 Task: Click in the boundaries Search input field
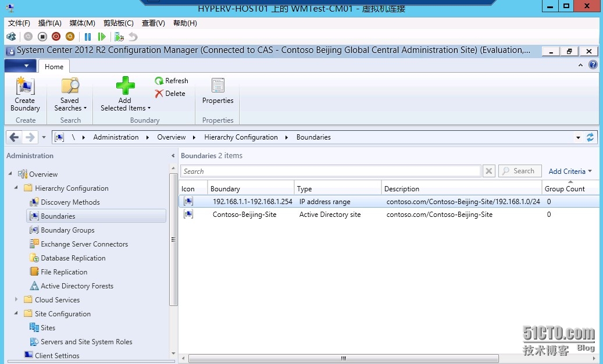coord(331,171)
